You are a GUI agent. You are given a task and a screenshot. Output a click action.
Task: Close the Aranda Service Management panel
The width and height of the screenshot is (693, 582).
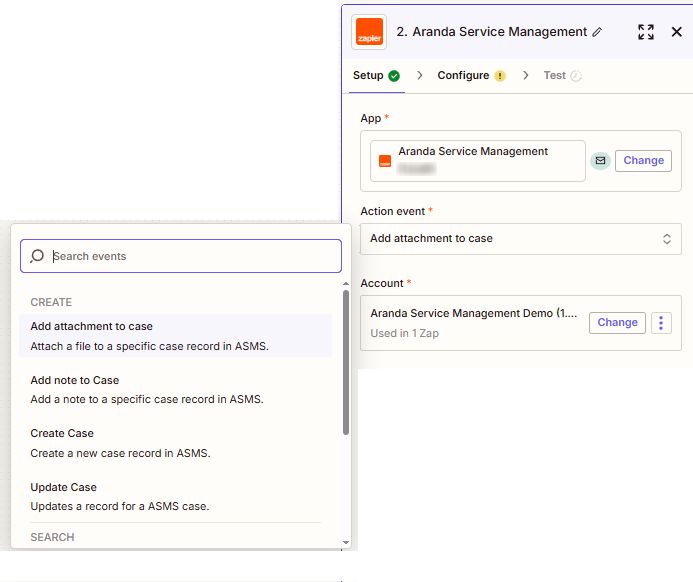click(x=676, y=32)
